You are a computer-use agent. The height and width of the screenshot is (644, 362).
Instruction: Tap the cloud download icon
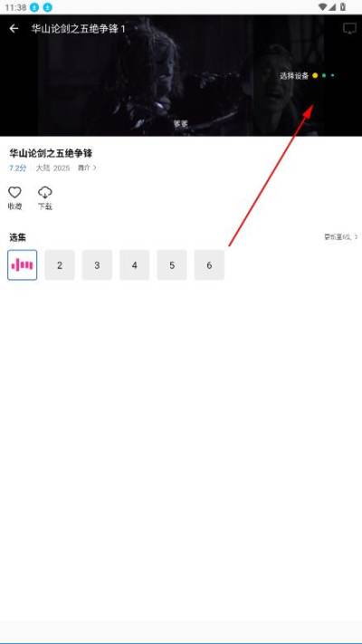(45, 192)
